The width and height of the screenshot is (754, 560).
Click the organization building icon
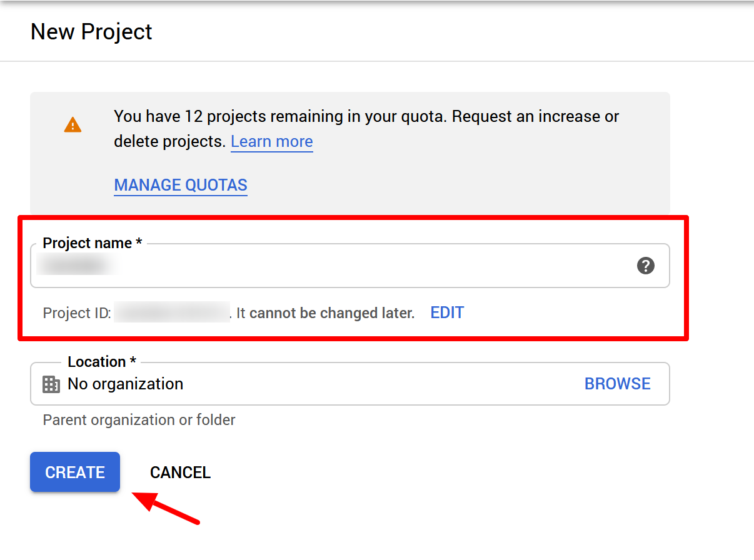point(51,384)
